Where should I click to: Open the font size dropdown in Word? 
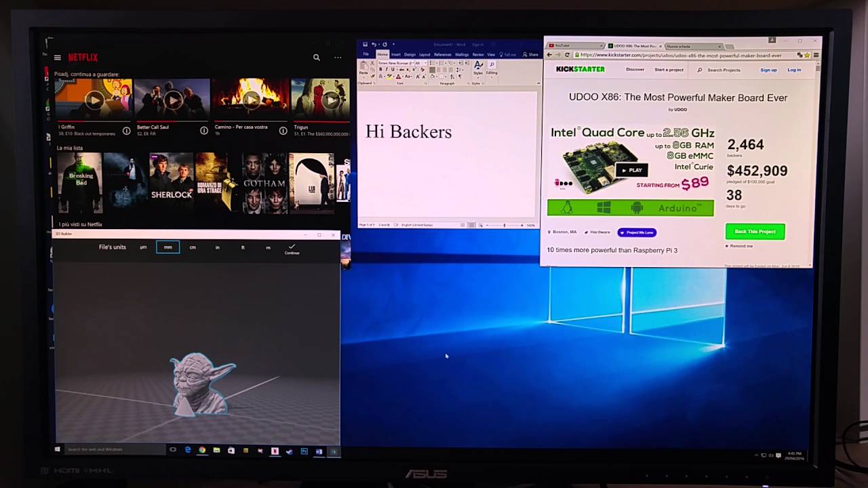click(x=426, y=63)
